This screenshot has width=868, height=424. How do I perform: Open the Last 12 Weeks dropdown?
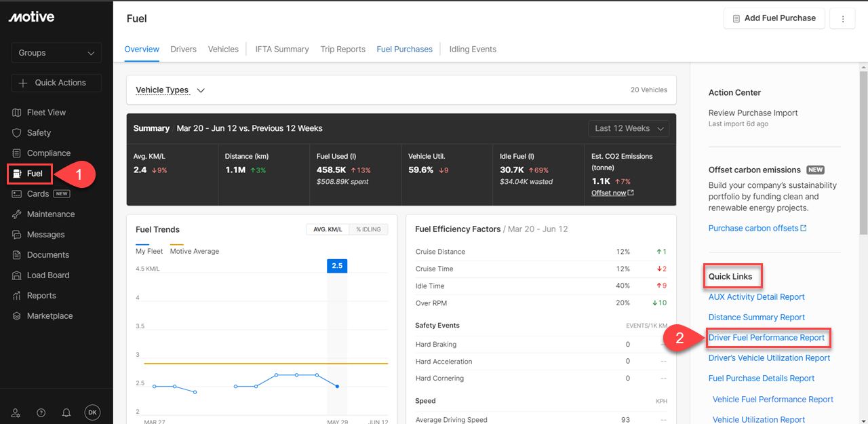[x=629, y=128]
